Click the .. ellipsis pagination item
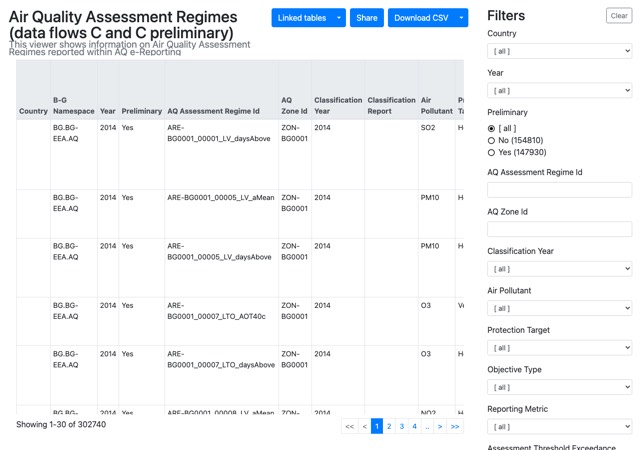Screen dimensions: 640x450 427,426
